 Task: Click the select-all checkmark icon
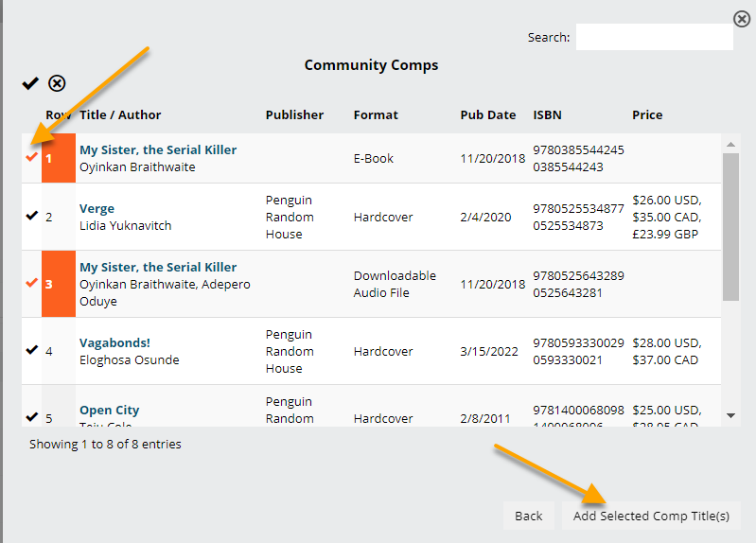pos(30,83)
